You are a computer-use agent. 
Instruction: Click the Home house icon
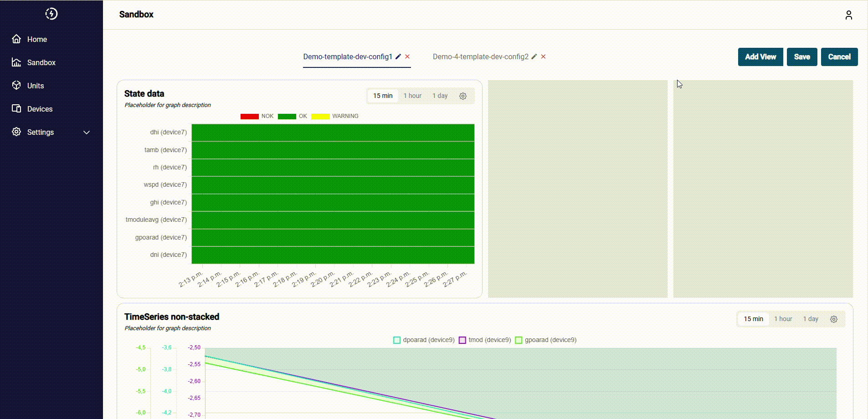coord(16,39)
